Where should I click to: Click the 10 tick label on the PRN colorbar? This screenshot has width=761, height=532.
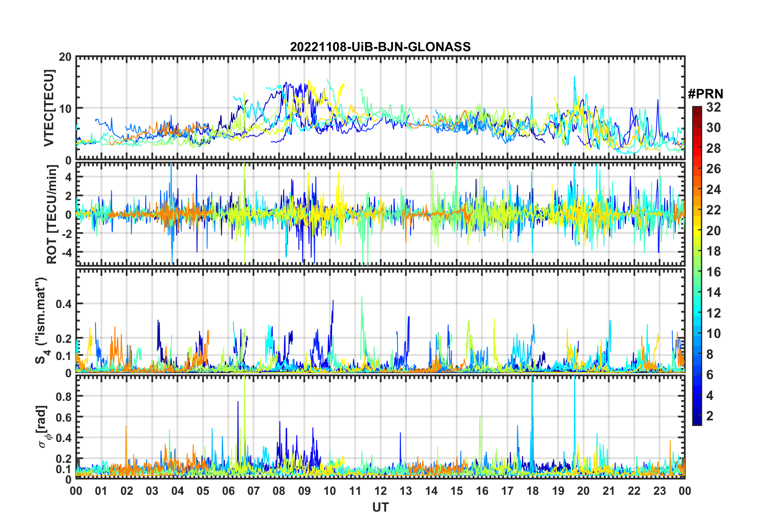point(714,334)
